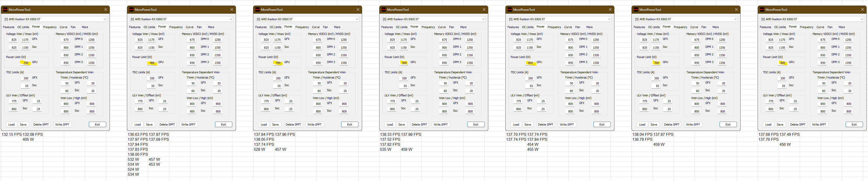This screenshot has height=181, width=868.
Task: Click Delete SPPT in the 450 W window
Action: (x=293, y=124)
